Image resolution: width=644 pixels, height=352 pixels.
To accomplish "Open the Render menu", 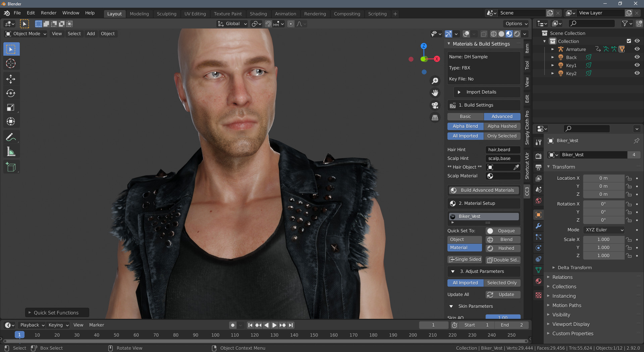I will click(48, 13).
